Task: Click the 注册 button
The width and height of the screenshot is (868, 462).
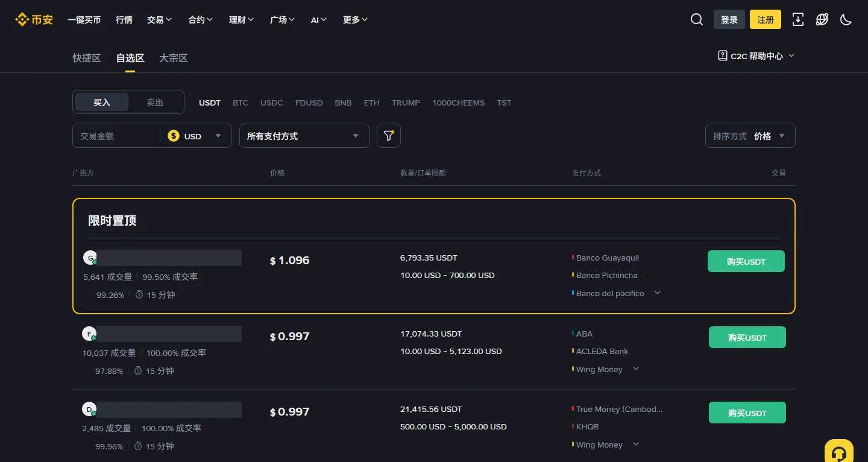Action: coord(766,19)
